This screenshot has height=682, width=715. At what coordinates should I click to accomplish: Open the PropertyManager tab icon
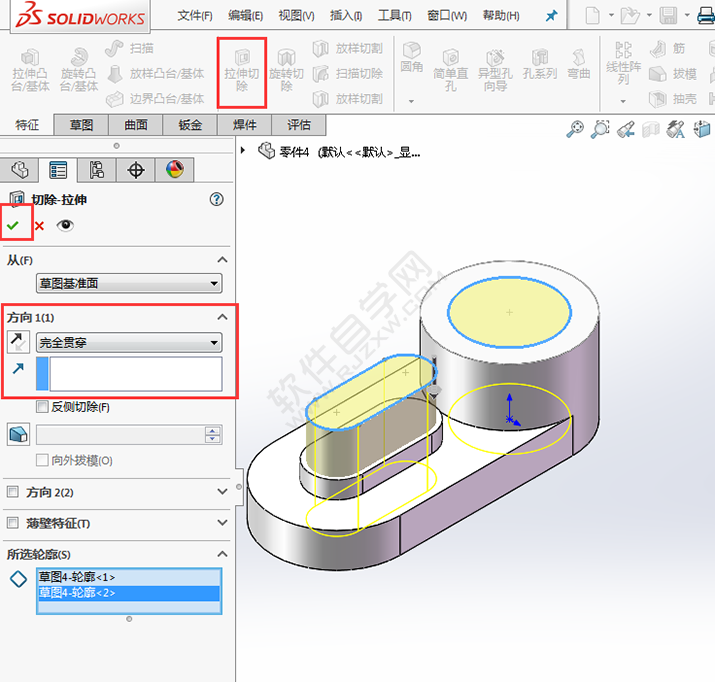click(x=58, y=170)
